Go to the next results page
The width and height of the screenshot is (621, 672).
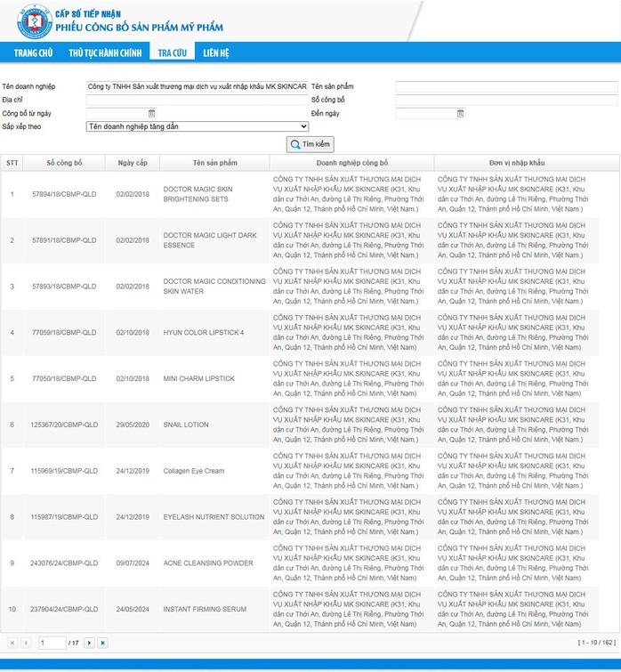click(89, 643)
